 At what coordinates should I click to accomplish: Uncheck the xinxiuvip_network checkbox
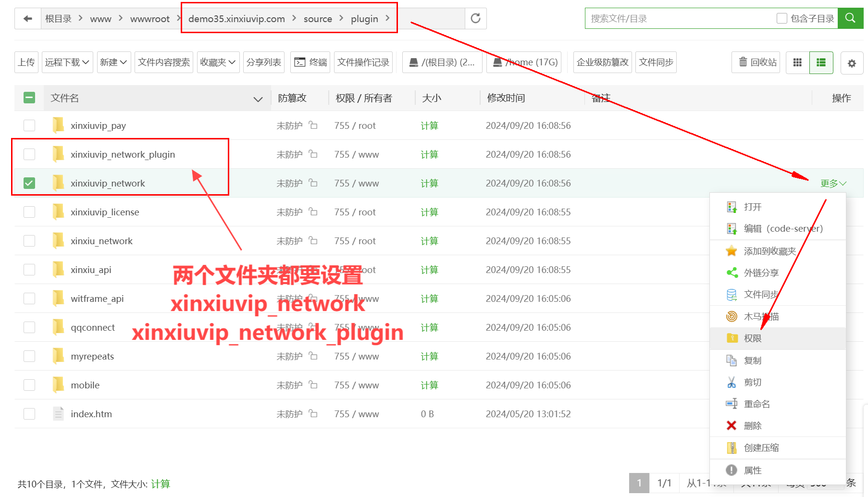click(x=29, y=183)
